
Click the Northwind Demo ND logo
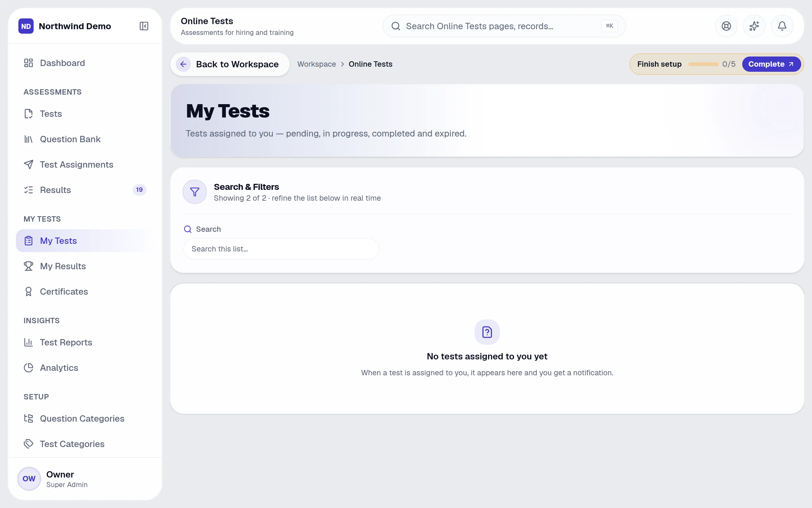26,26
